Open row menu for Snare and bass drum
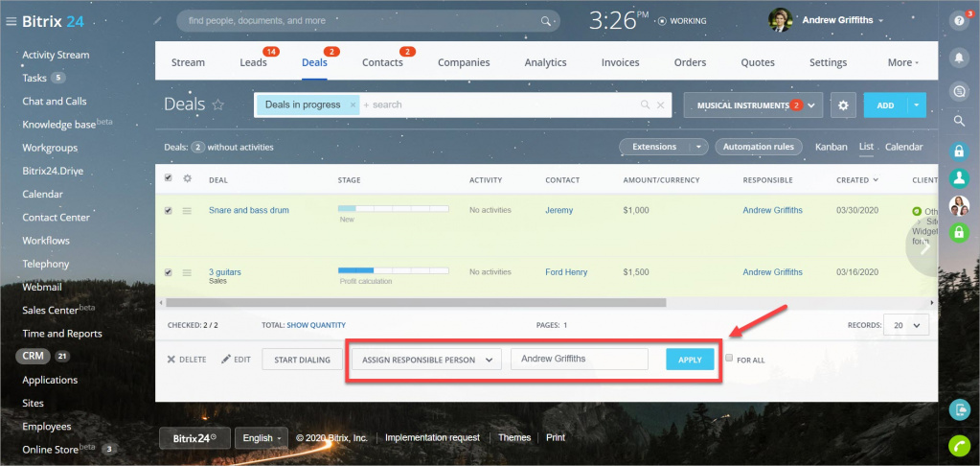This screenshot has width=980, height=466. click(x=187, y=211)
